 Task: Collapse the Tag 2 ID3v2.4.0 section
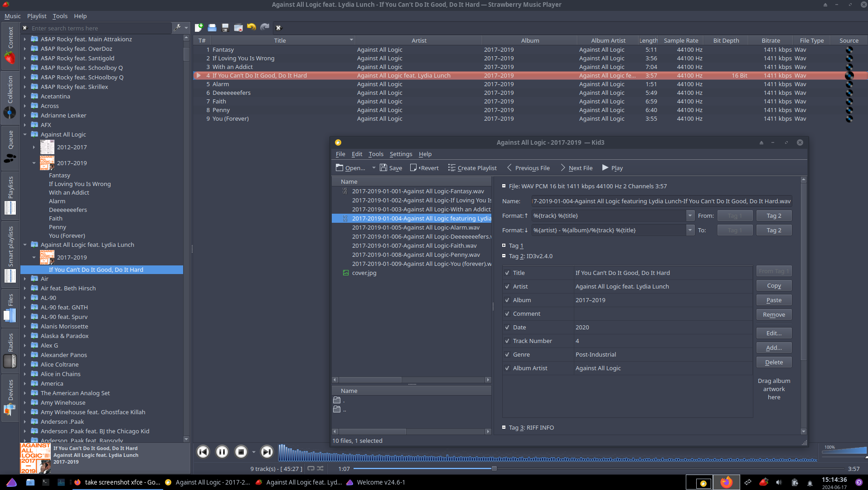coord(504,256)
